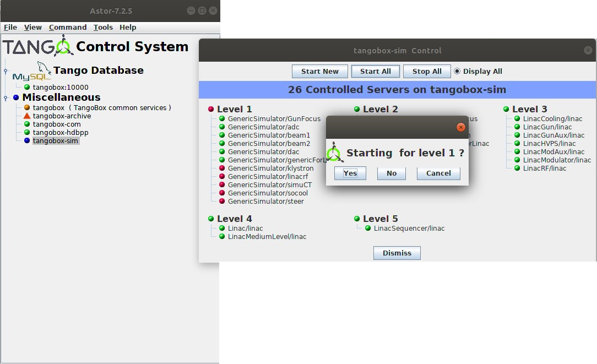
Task: Click the red status LED of GenericSimulator/klystron
Action: point(222,168)
